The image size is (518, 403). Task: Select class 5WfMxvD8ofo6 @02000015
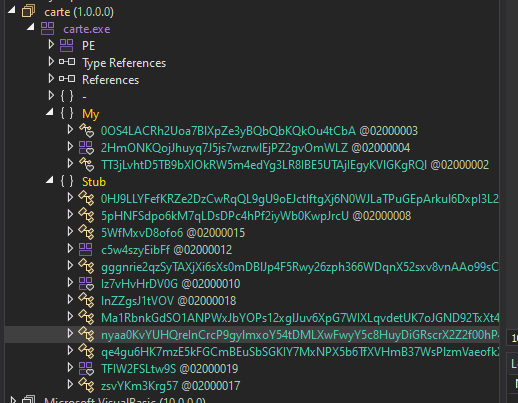point(173,233)
